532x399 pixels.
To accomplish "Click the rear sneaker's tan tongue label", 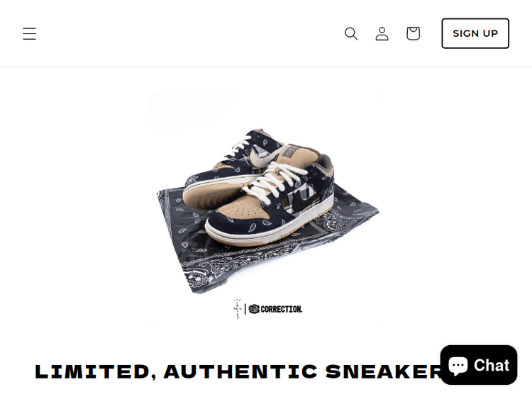I will (292, 150).
